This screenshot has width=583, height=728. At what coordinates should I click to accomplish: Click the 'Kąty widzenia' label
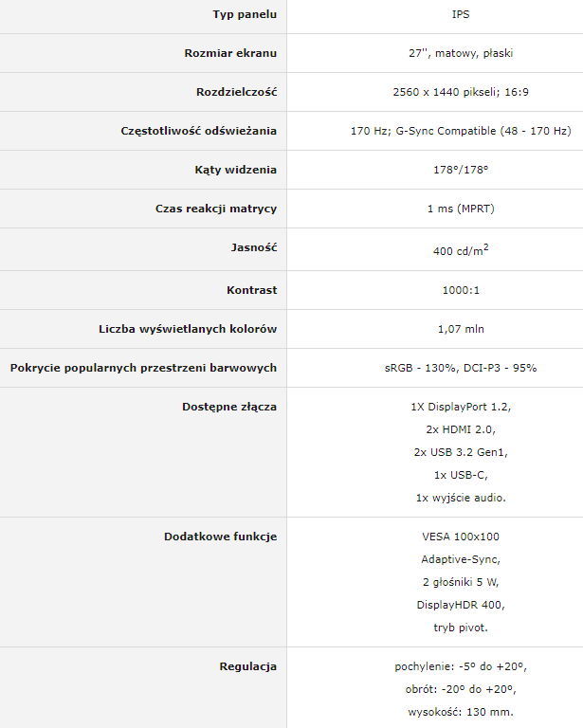click(235, 170)
